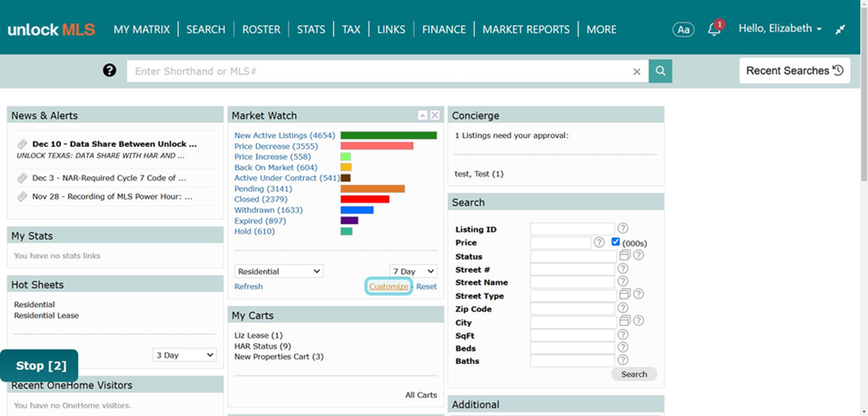This screenshot has width=868, height=416.
Task: Open the STATS menu
Action: point(311,29)
